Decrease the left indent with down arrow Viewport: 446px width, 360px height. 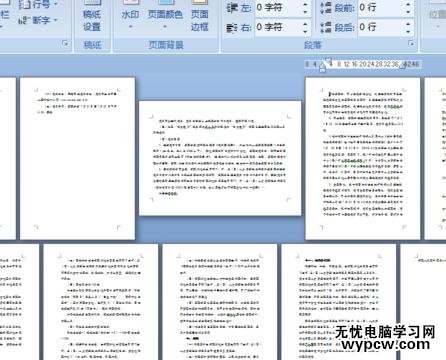[x=305, y=11]
